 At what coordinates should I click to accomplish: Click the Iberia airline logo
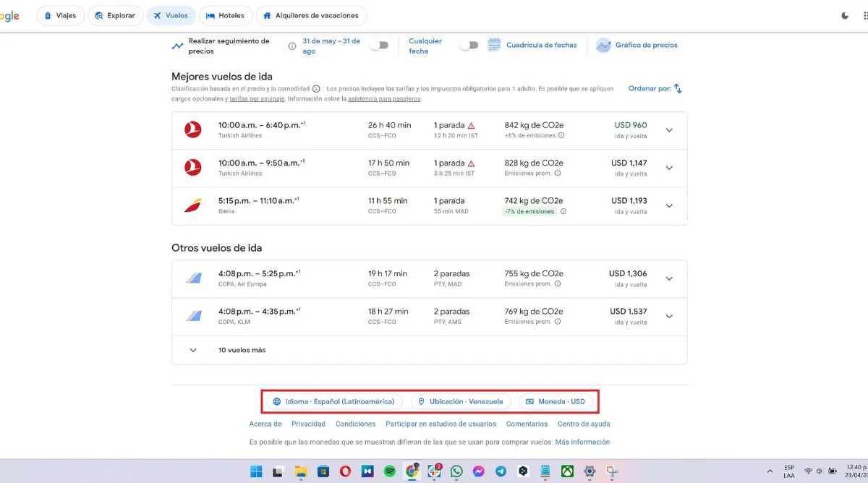192,205
